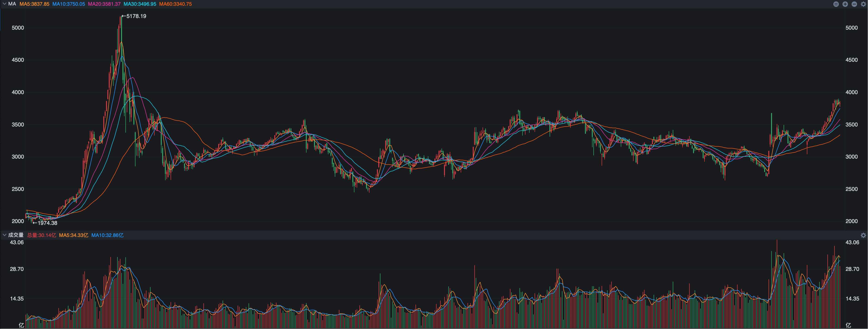
Task: Expand the MA indicator dropdown chevron
Action: click(x=4, y=4)
